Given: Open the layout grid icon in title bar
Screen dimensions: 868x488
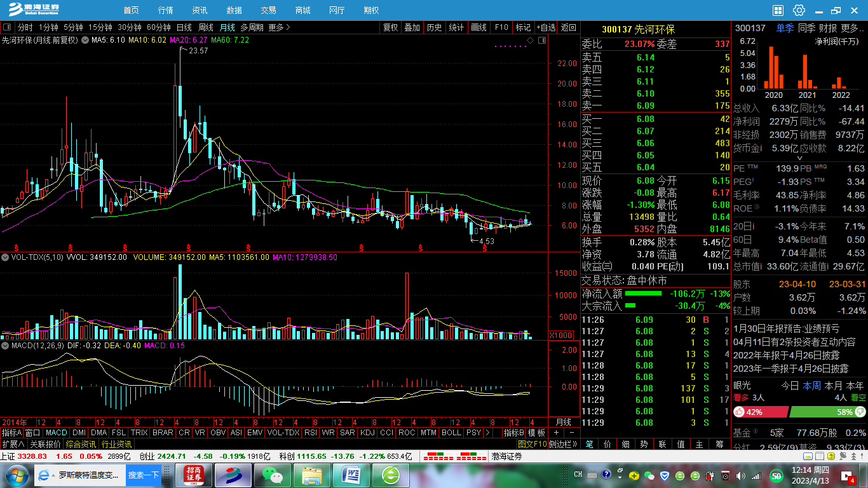Looking at the screenshot, I should click(778, 10).
